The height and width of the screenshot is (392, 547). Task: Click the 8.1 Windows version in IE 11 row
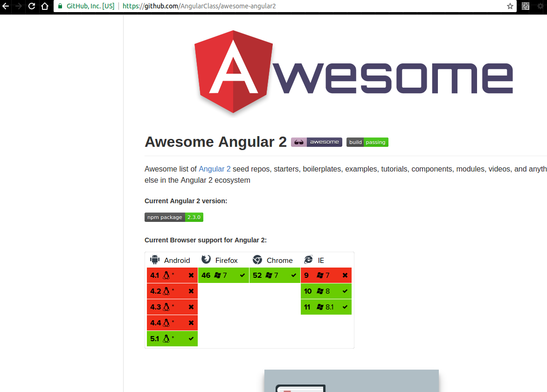pos(330,307)
